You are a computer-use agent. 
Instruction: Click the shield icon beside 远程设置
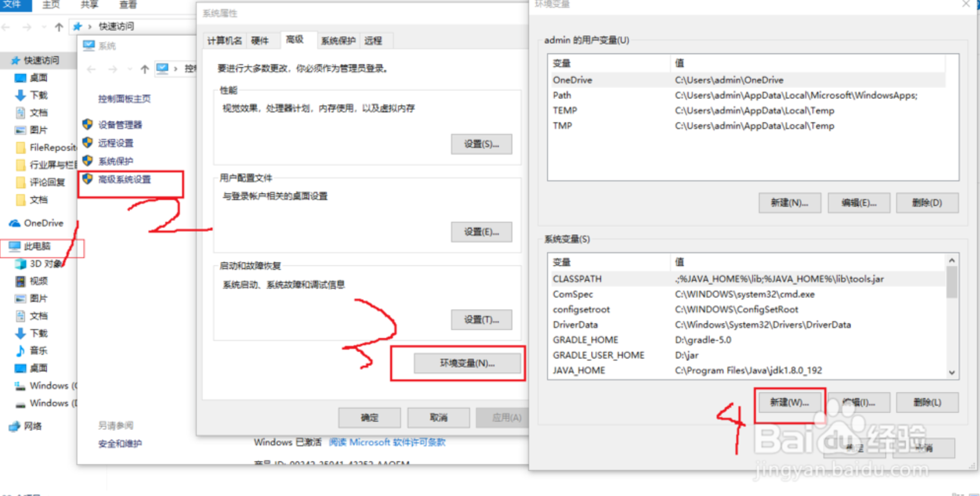87,142
